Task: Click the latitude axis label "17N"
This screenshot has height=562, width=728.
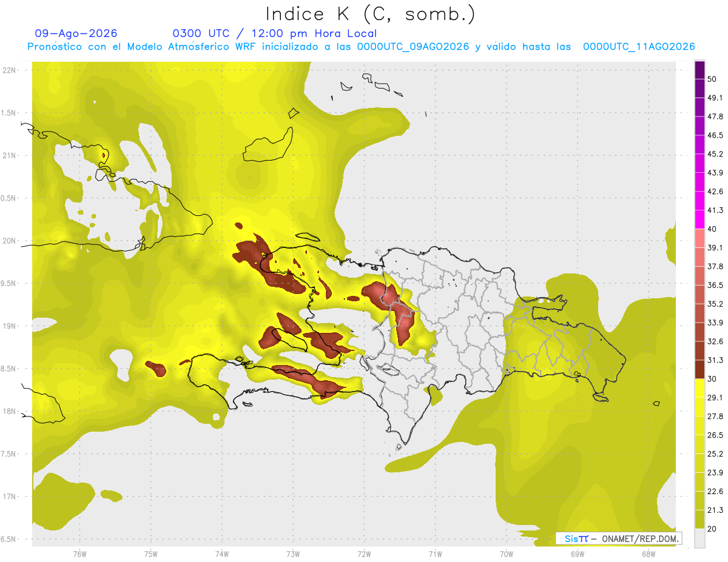Action: coord(10,497)
